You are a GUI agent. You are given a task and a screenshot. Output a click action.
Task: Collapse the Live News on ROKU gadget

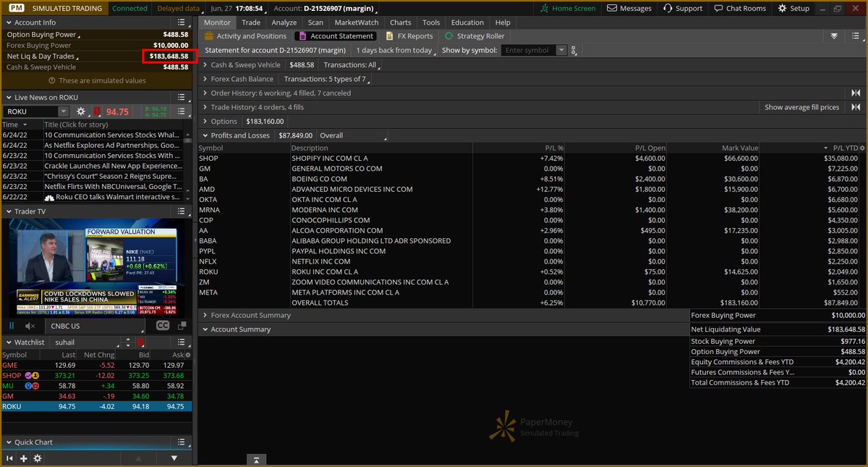click(9, 97)
